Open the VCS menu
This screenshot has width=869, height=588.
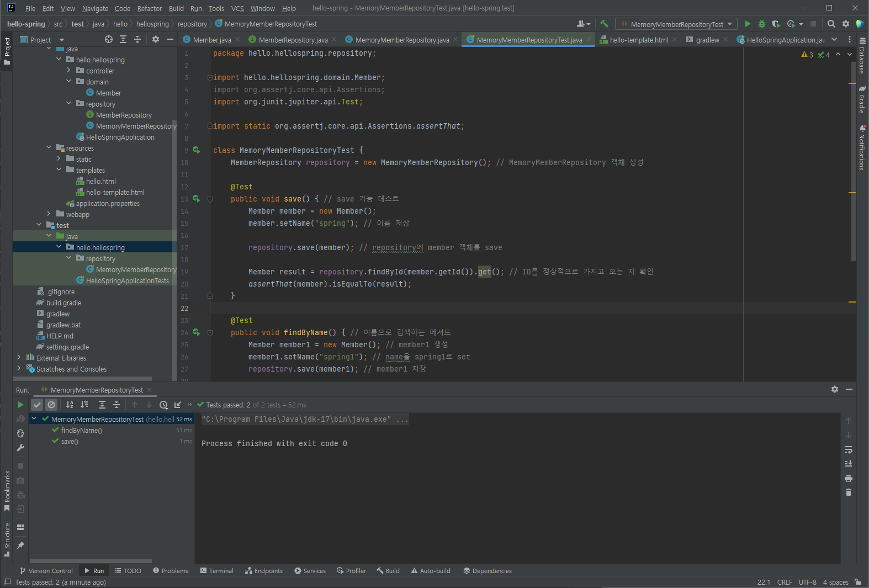pyautogui.click(x=237, y=8)
